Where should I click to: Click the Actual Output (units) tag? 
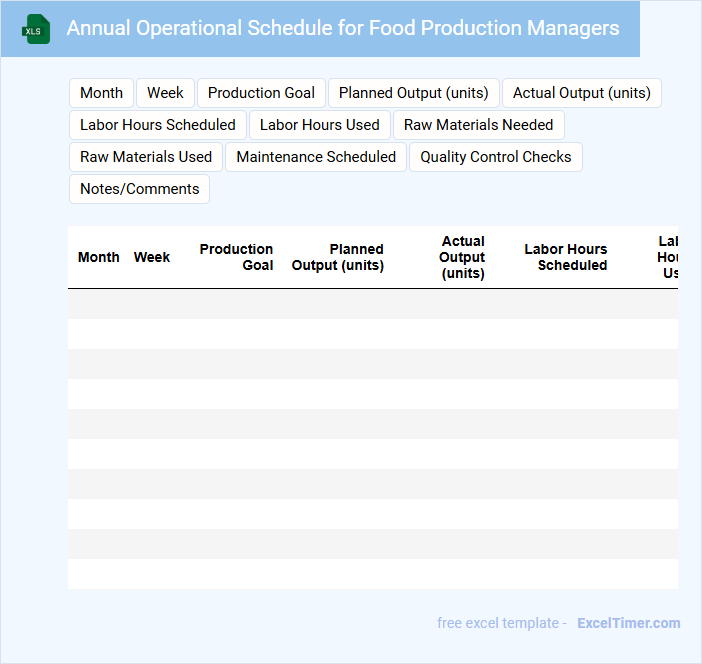pos(581,93)
